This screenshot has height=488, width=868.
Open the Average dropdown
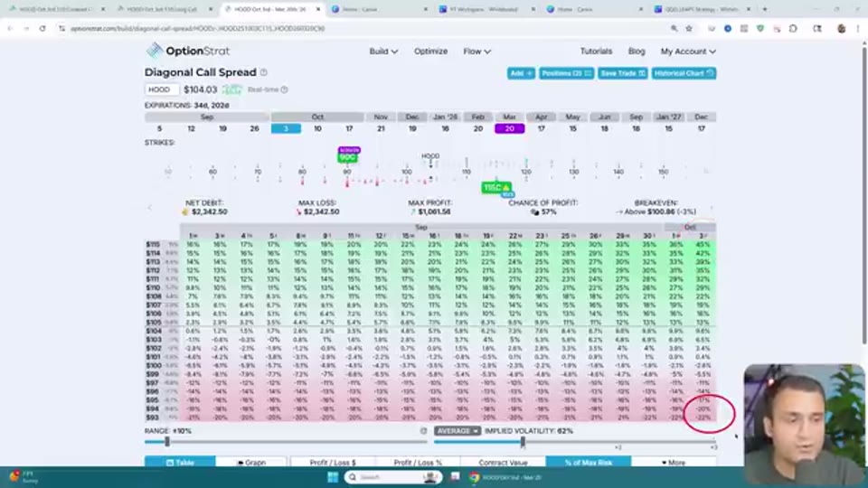(458, 431)
